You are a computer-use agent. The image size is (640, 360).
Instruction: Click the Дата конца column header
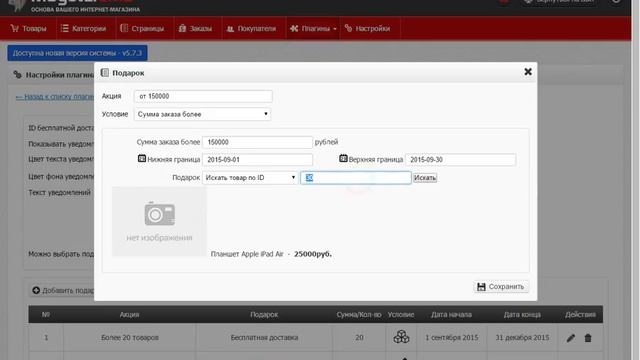click(522, 315)
